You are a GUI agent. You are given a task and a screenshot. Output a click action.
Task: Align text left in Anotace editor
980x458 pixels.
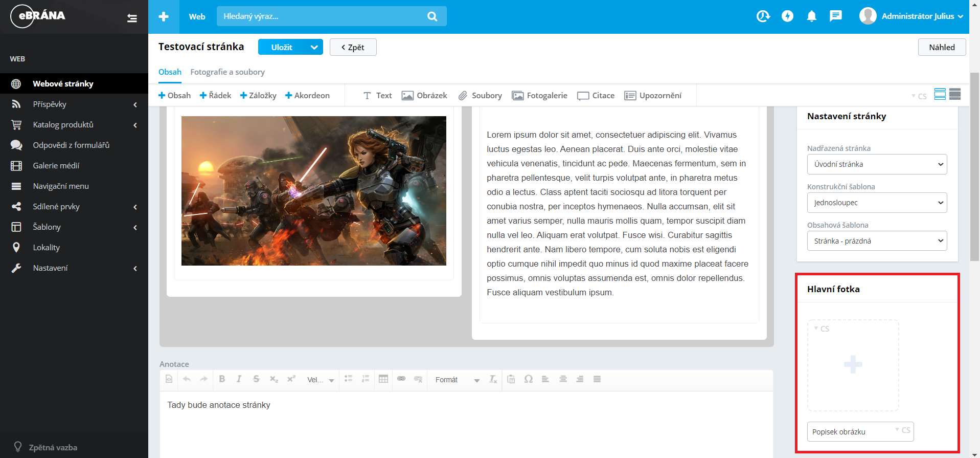[x=545, y=379]
